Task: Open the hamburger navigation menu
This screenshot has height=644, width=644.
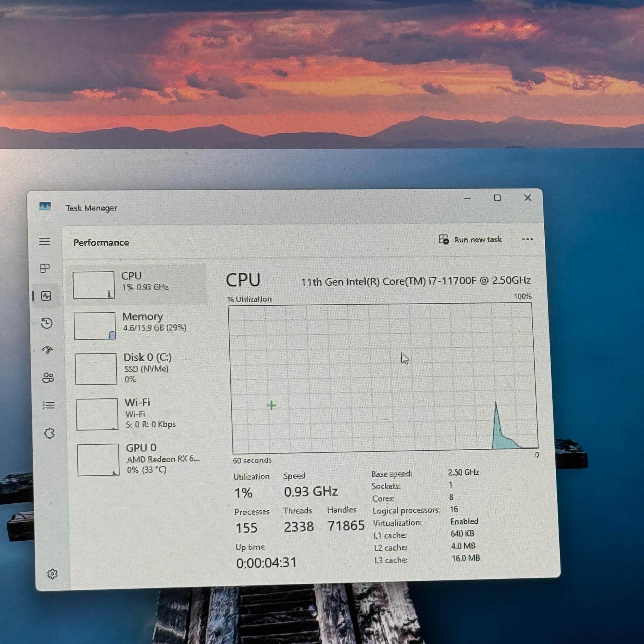Action: click(45, 241)
